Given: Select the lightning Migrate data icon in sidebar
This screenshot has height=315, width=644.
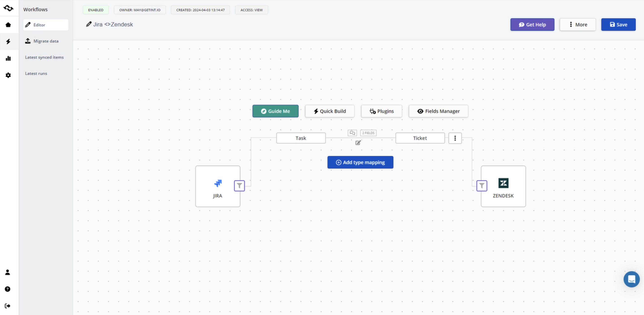Looking at the screenshot, I should pos(8,42).
